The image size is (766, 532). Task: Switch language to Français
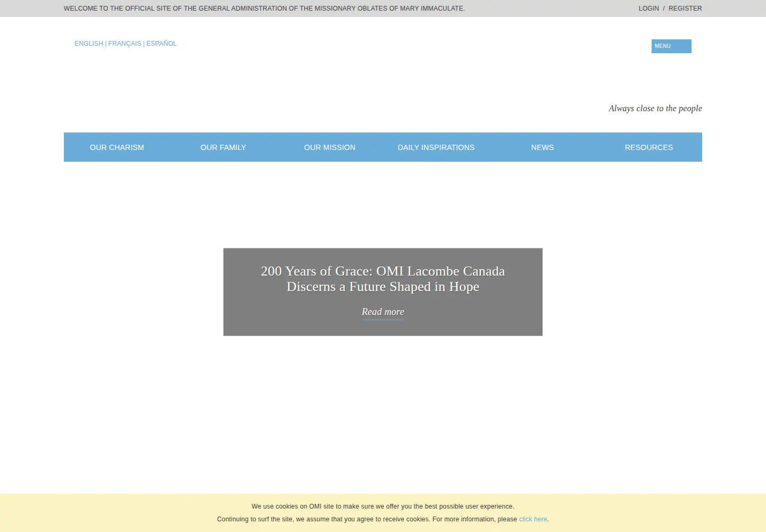(124, 44)
